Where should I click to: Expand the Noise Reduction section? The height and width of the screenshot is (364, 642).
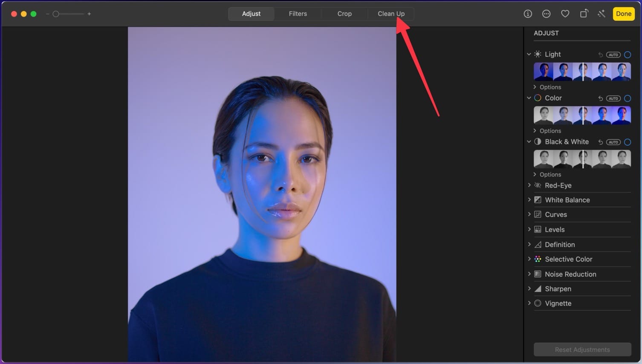click(x=529, y=274)
